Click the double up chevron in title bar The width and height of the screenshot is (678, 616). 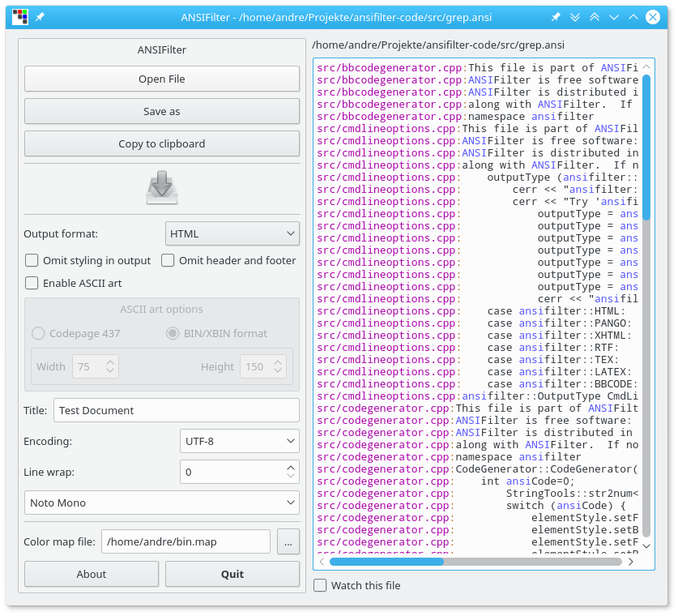pyautogui.click(x=595, y=17)
